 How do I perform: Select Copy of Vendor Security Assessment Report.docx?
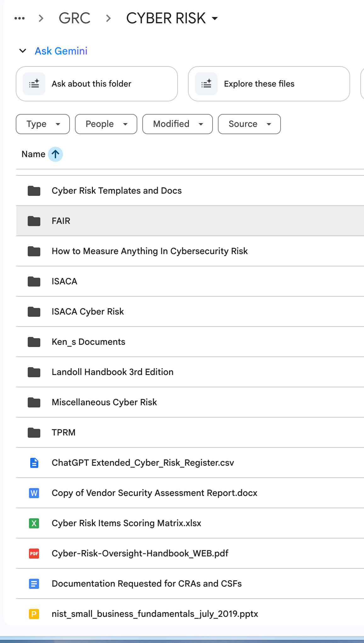(155, 493)
